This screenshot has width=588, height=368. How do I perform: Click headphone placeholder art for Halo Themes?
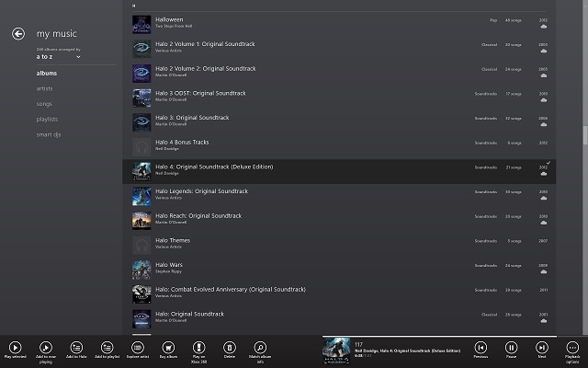tap(141, 246)
